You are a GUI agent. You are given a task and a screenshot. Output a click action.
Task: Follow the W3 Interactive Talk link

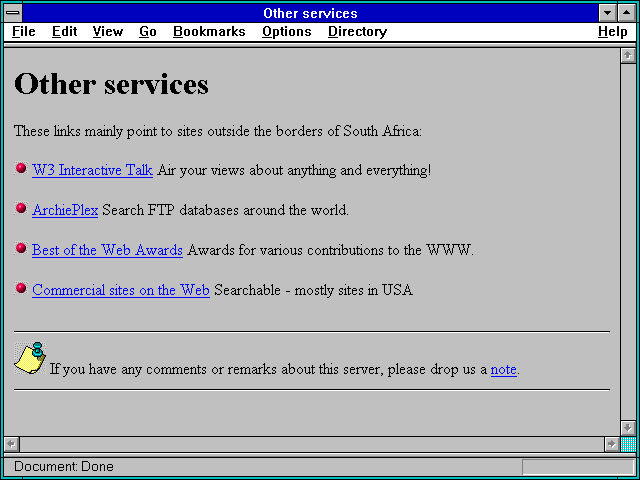click(93, 170)
